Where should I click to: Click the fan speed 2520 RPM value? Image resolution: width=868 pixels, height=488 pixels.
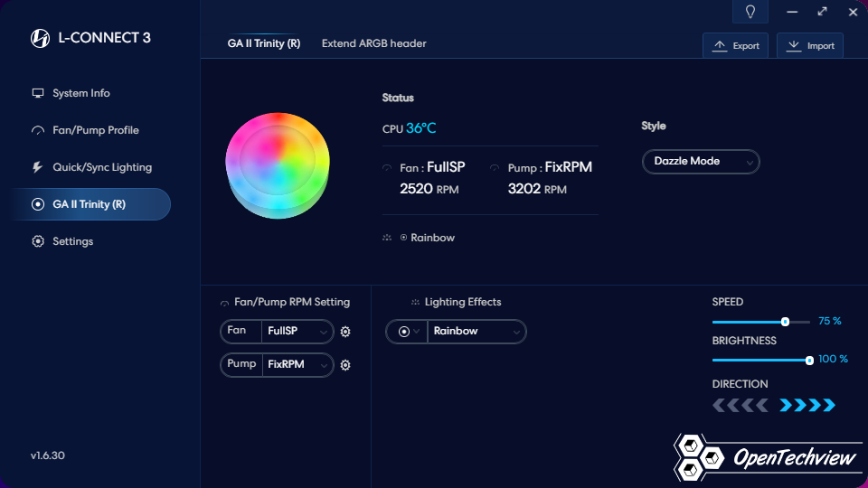point(429,189)
